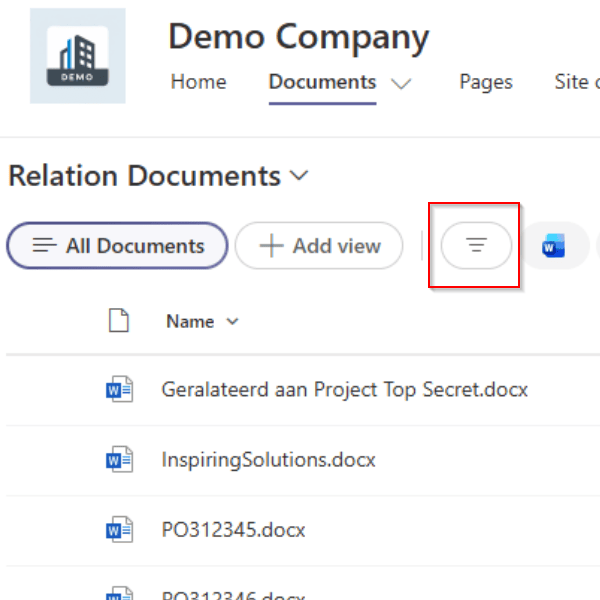Viewport: 600px width, 600px height.
Task: Click the Demo Company site logo
Action: tap(78, 56)
